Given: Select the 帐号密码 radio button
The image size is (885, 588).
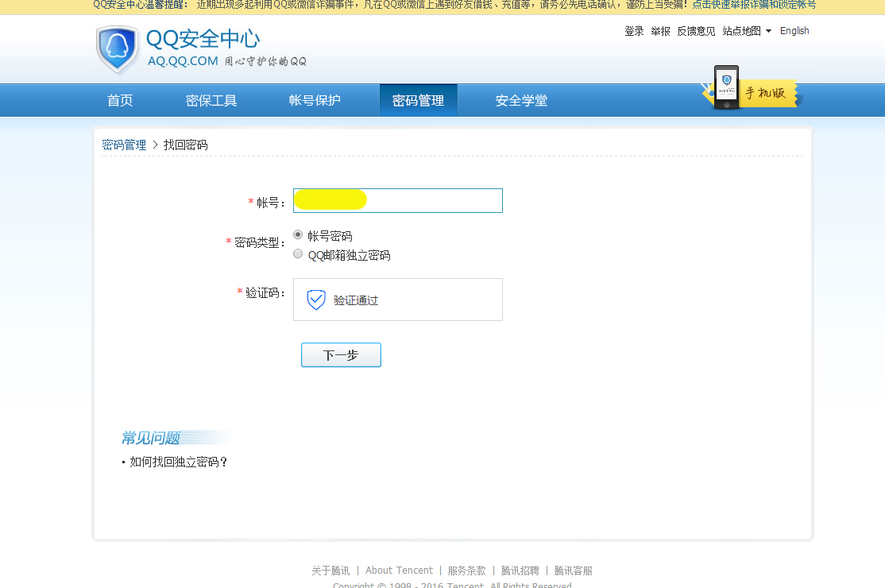Looking at the screenshot, I should 298,234.
